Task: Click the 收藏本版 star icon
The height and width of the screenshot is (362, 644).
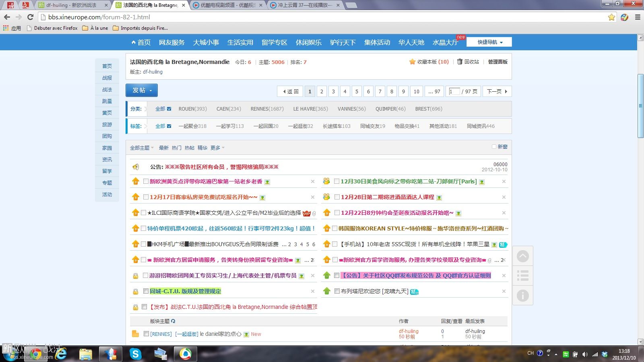Action: click(x=412, y=62)
